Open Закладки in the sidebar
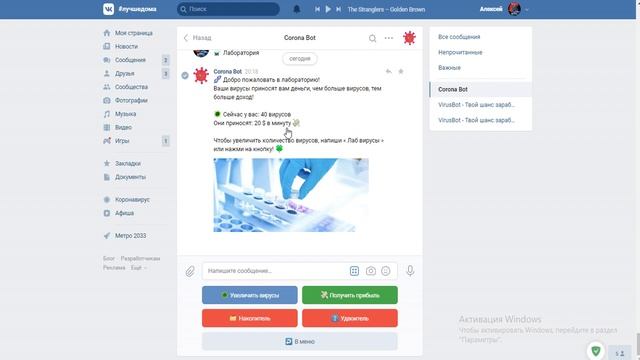 pos(127,163)
